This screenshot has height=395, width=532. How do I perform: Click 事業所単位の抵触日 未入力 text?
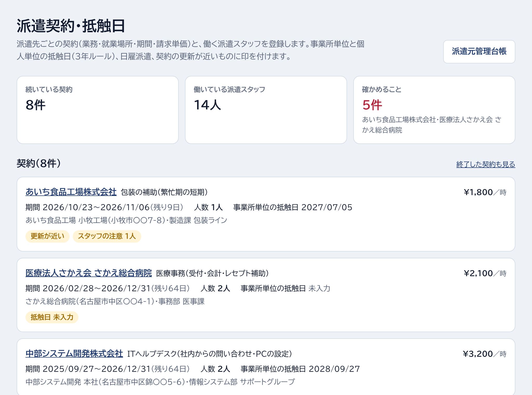click(285, 288)
